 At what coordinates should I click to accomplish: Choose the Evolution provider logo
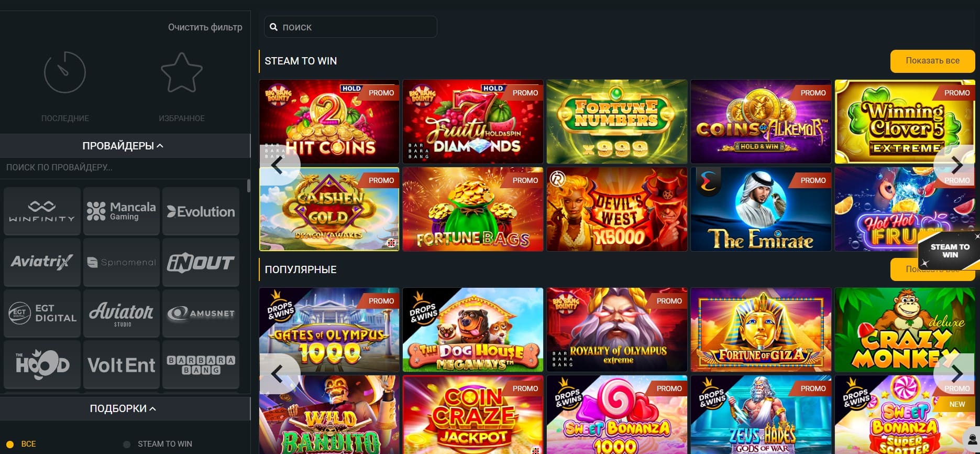201,211
